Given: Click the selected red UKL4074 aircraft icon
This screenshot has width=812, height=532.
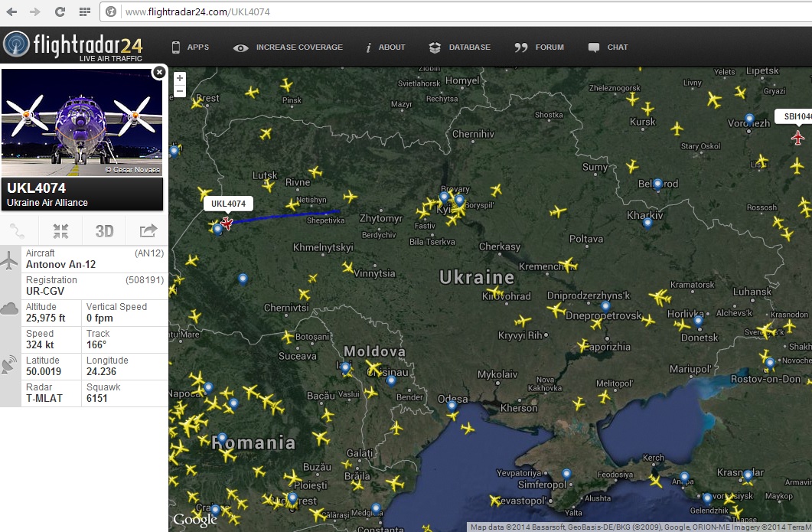Looking at the screenshot, I should pyautogui.click(x=227, y=223).
